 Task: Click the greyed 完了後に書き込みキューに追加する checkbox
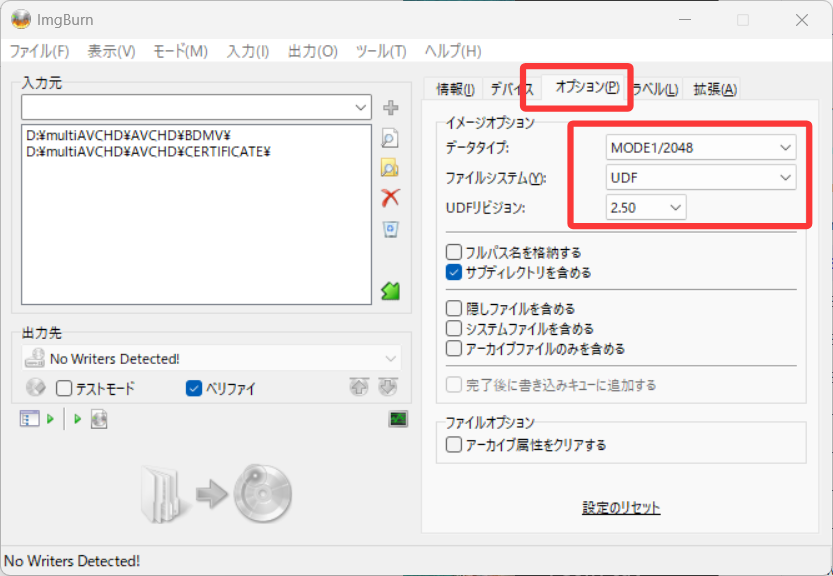[454, 385]
